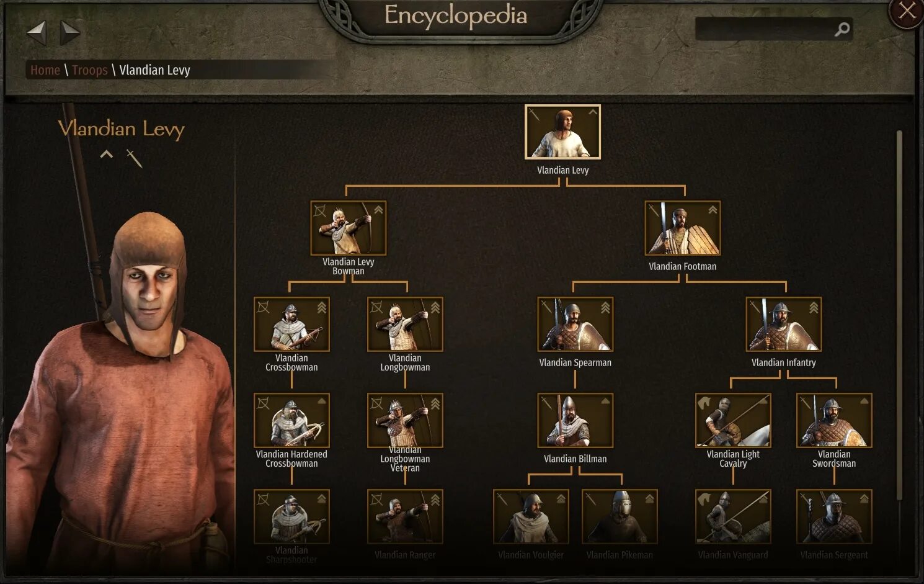Select the Vlandian Billman portrait
924x584 pixels.
click(575, 420)
